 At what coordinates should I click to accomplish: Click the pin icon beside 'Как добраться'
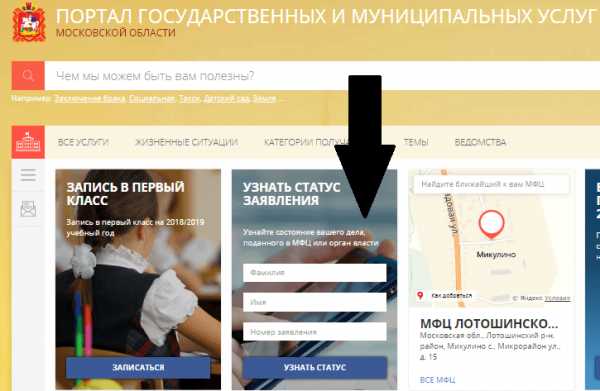[420, 295]
